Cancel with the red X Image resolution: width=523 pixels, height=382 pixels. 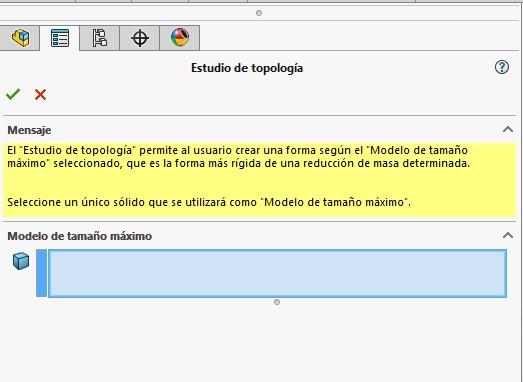[x=40, y=94]
